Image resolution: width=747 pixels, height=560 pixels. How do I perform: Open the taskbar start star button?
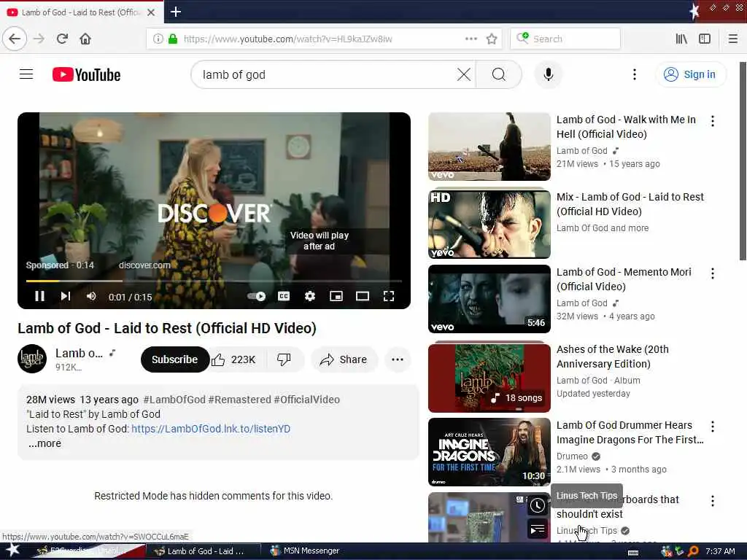(12, 551)
